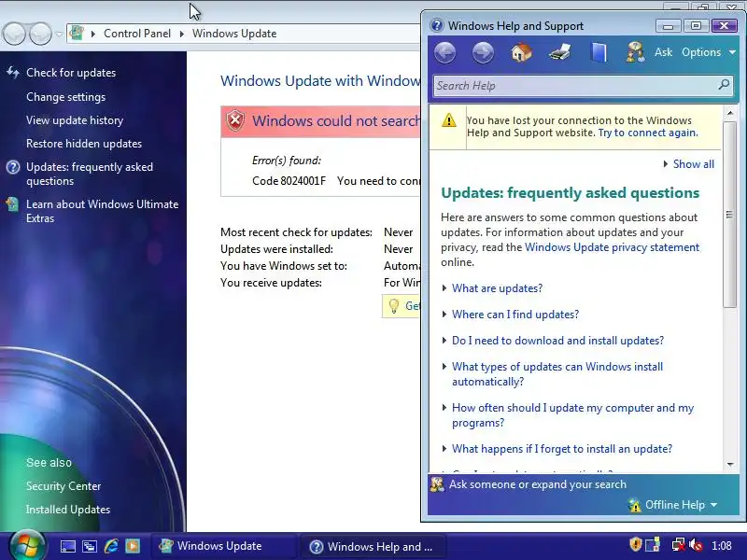Click Switch between windows quick launch icon
The width and height of the screenshot is (747, 560).
pos(89,546)
